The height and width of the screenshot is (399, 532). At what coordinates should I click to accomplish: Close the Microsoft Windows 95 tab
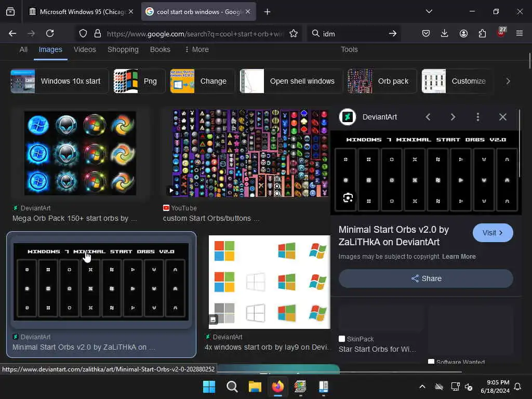coord(131,11)
